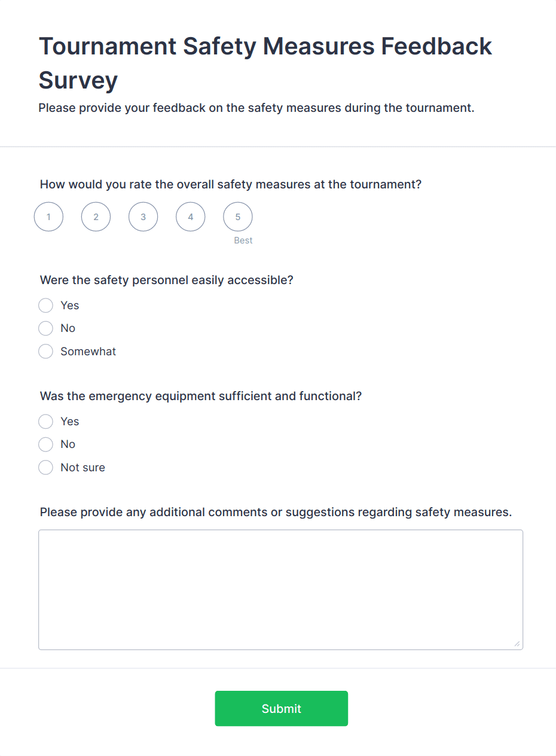Click the "Best" label under the rating scale
Image resolution: width=556 pixels, height=756 pixels.
243,240
